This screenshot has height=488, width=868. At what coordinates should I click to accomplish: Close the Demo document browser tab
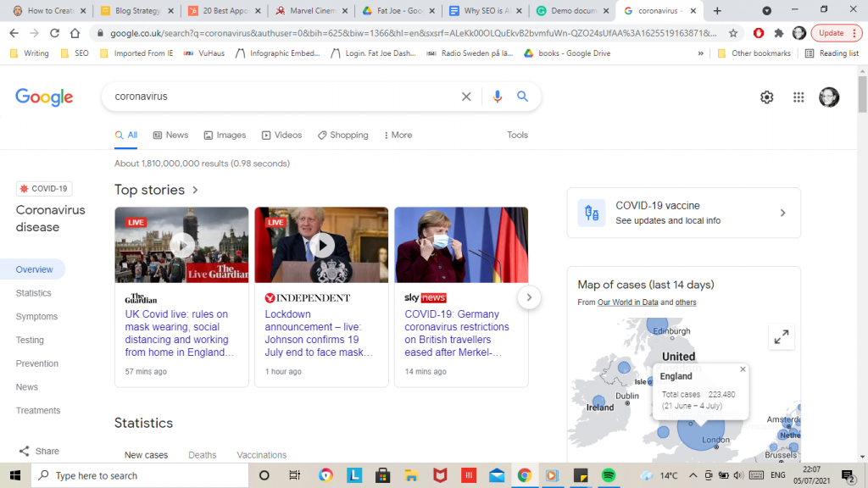point(605,10)
